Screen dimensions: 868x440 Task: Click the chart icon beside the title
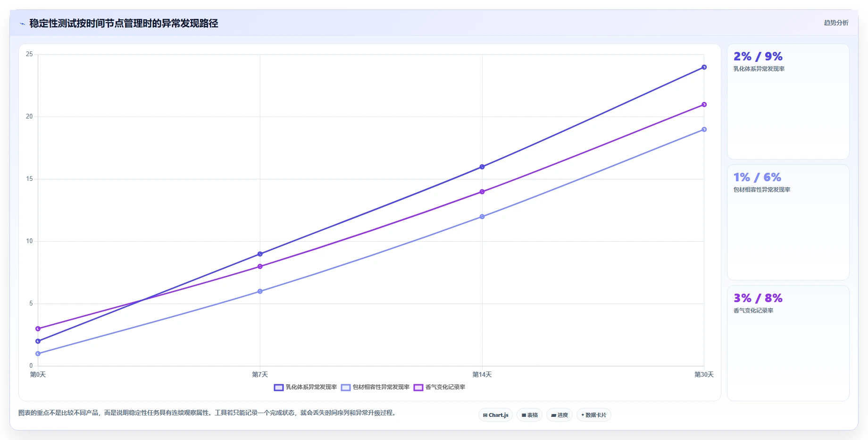tap(22, 24)
